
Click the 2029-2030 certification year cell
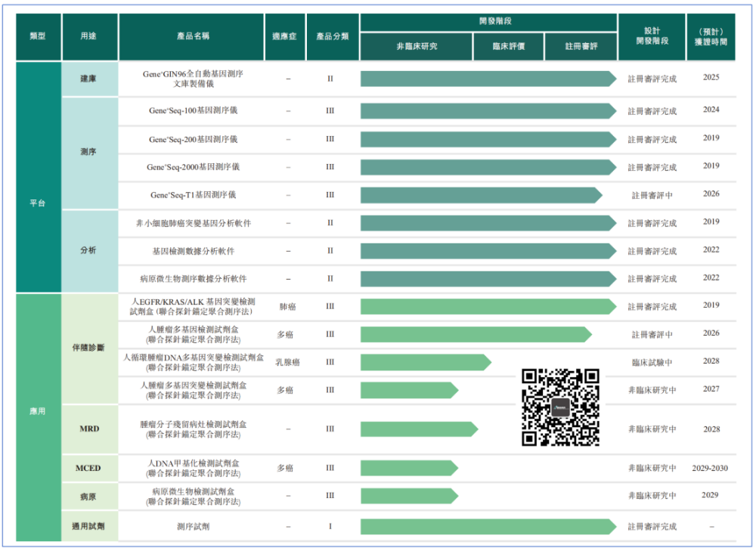[x=710, y=469]
